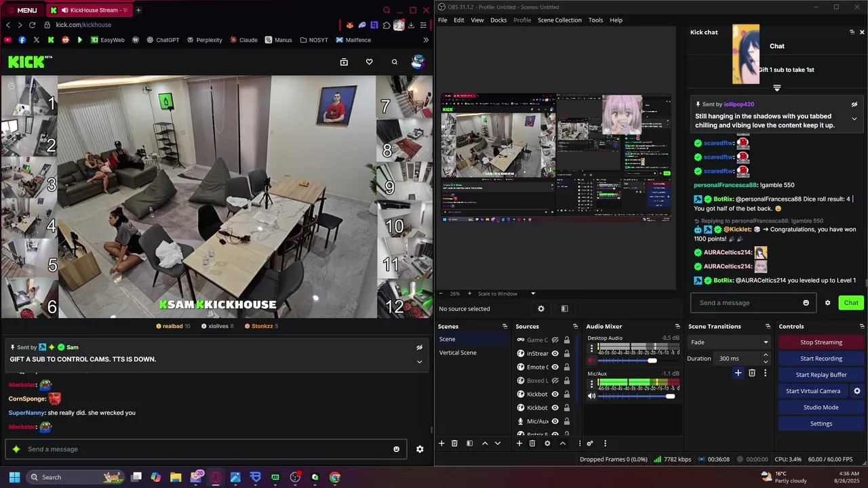Add a new scene in OBS Scenes dock
The width and height of the screenshot is (868, 488).
[441, 443]
